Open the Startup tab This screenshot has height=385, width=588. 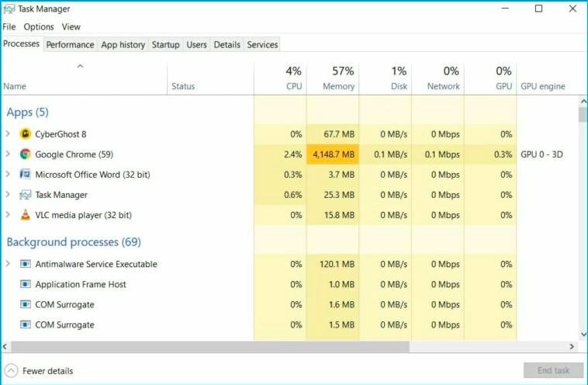coord(165,44)
